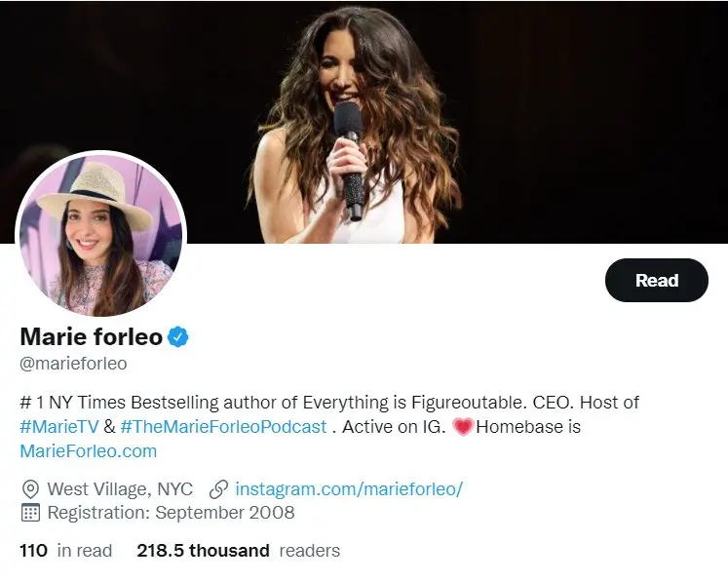Visit the MarieForleo.com link

click(88, 451)
